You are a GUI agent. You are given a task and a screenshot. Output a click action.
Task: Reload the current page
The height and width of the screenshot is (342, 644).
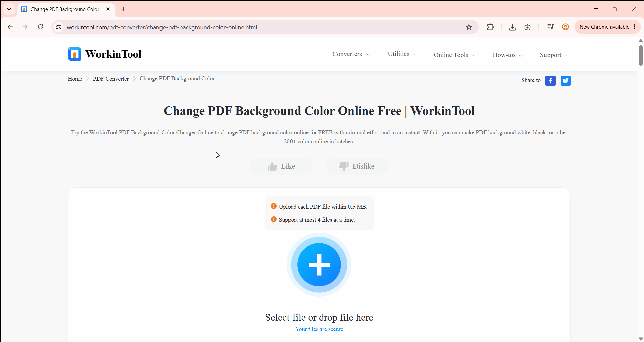coord(41,27)
